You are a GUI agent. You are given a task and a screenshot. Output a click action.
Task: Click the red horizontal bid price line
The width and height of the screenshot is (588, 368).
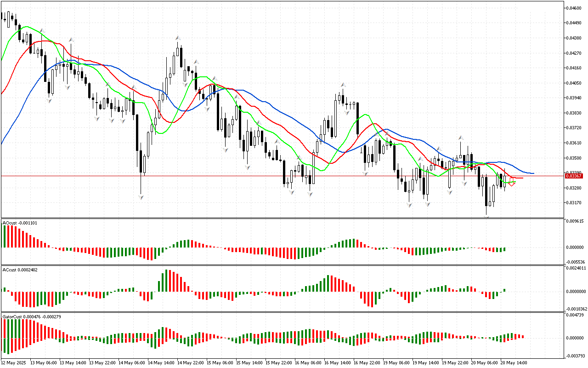230,176
